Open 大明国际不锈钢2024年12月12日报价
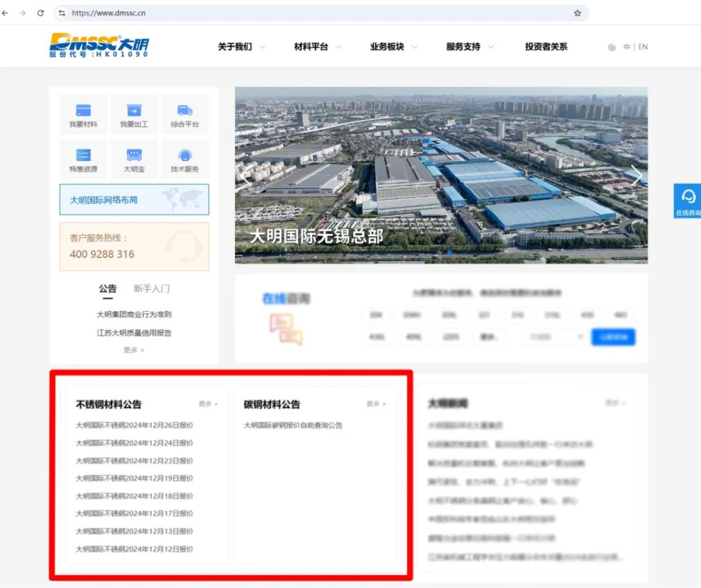The width and height of the screenshot is (701, 588). (x=134, y=549)
